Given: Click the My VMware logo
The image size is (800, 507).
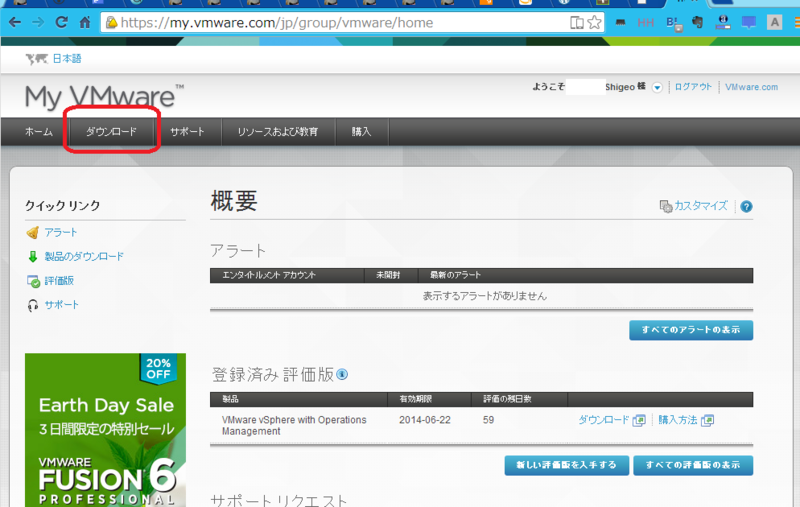Looking at the screenshot, I should [x=104, y=96].
